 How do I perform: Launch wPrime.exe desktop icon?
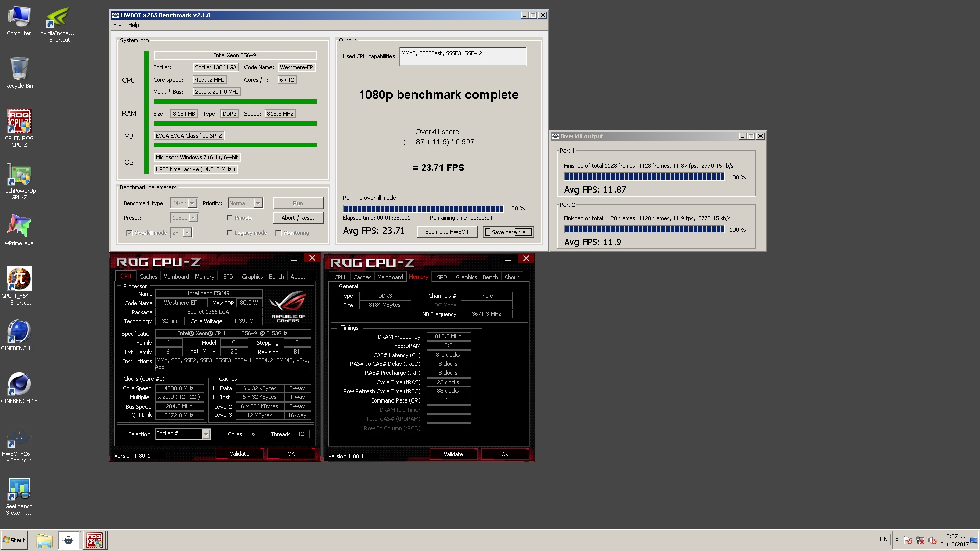click(19, 230)
